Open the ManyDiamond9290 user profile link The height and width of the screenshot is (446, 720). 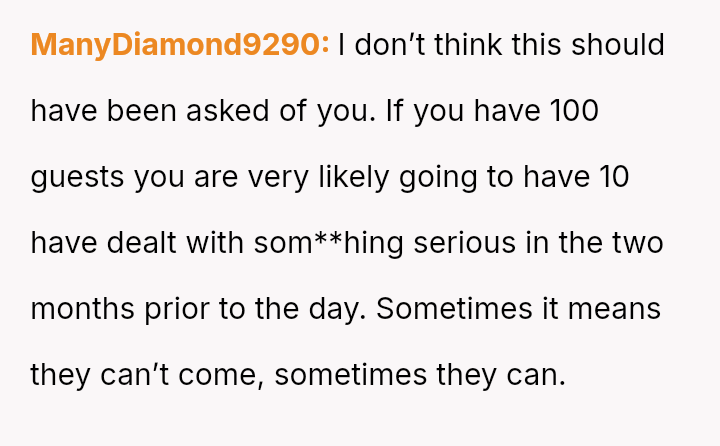pyautogui.click(x=180, y=45)
